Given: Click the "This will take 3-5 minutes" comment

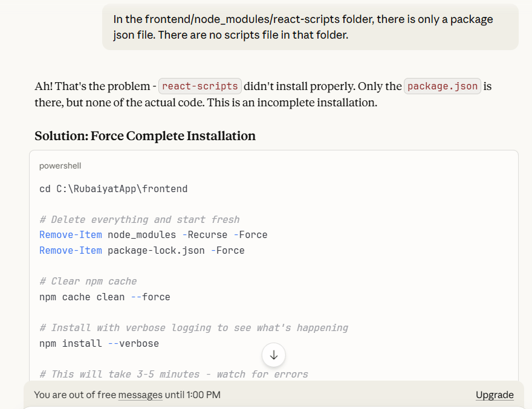Looking at the screenshot, I should click(174, 374).
